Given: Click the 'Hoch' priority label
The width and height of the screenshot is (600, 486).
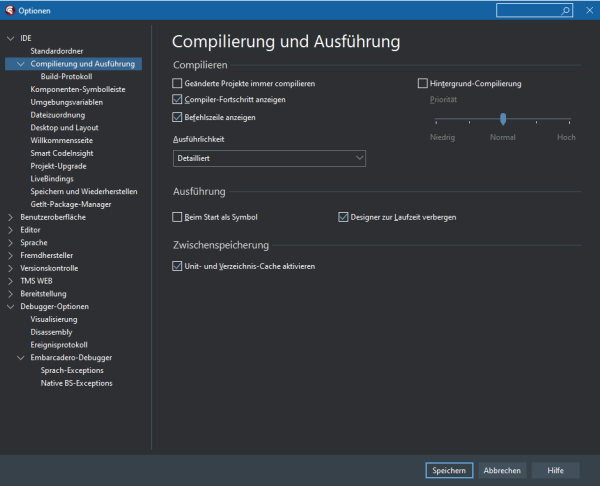Looking at the screenshot, I should 566,137.
